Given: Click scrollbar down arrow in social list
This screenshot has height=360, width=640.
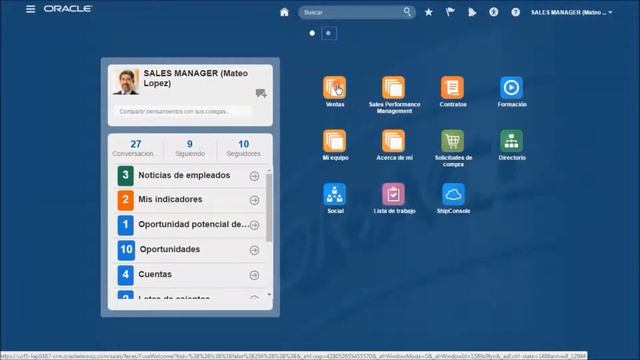Looking at the screenshot, I should (x=269, y=294).
